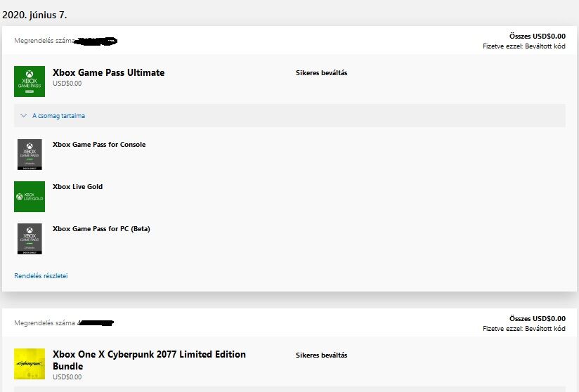Click Sikeres beváltás status for the Cyberpunk bundle

point(321,355)
